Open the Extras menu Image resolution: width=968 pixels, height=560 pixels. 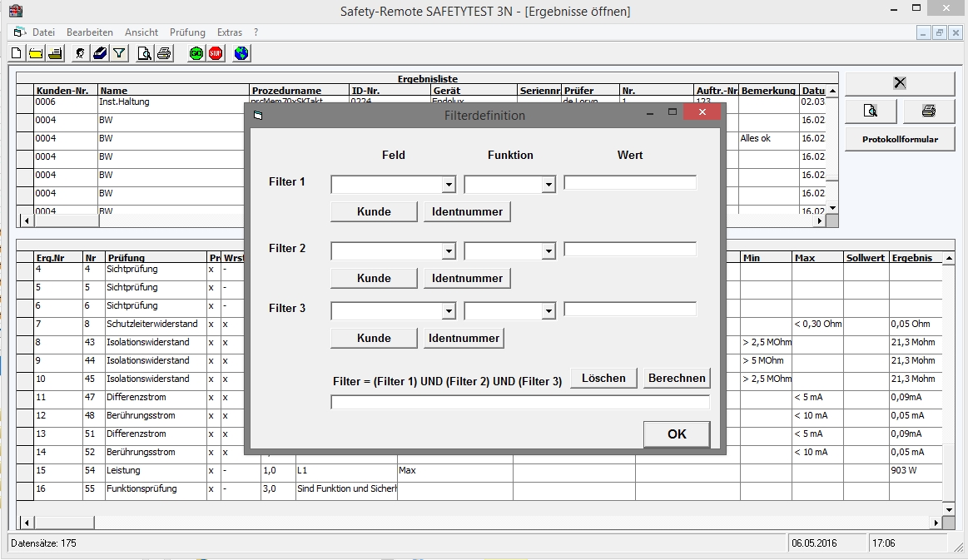click(230, 32)
